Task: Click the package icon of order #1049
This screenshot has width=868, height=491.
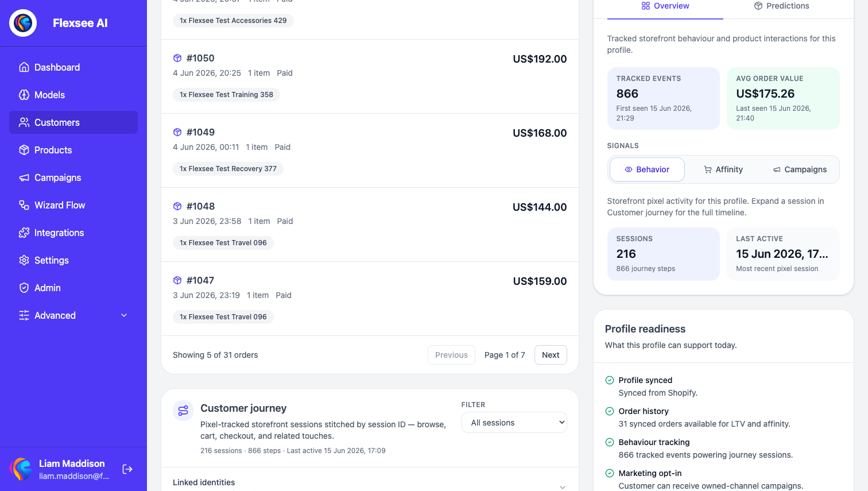Action: pyautogui.click(x=177, y=132)
